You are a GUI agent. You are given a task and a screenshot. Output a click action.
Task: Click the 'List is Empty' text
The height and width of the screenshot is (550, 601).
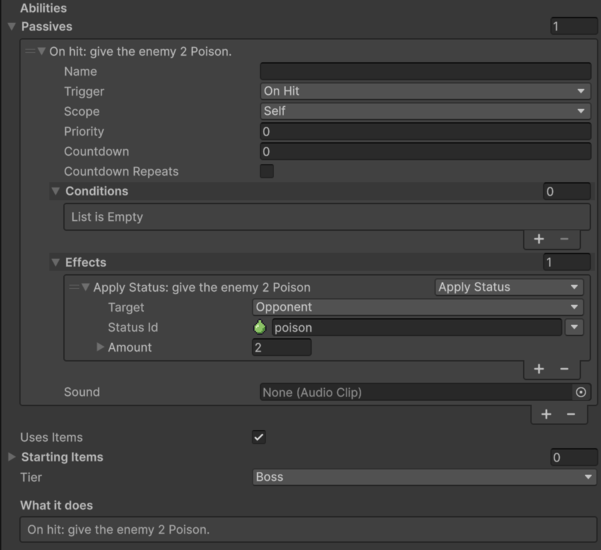[x=107, y=217]
